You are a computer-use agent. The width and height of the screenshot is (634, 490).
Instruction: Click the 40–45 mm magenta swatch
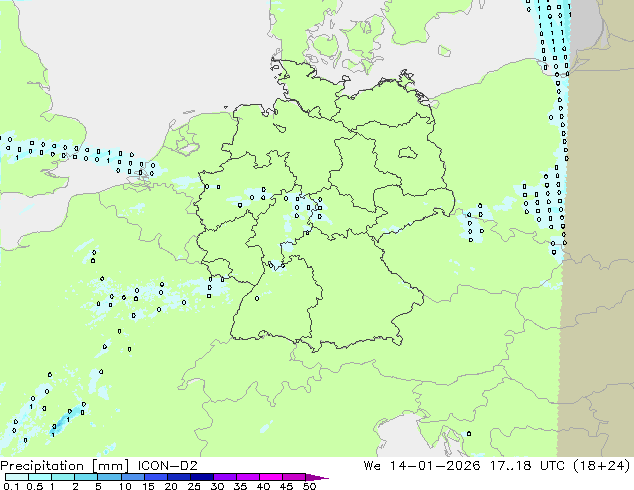coord(271,477)
